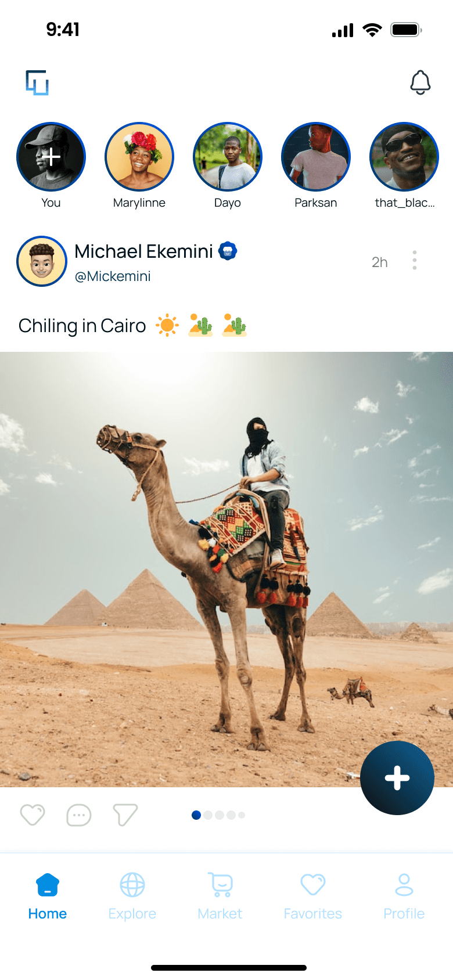Open that_blac... story avatar

[x=404, y=157]
